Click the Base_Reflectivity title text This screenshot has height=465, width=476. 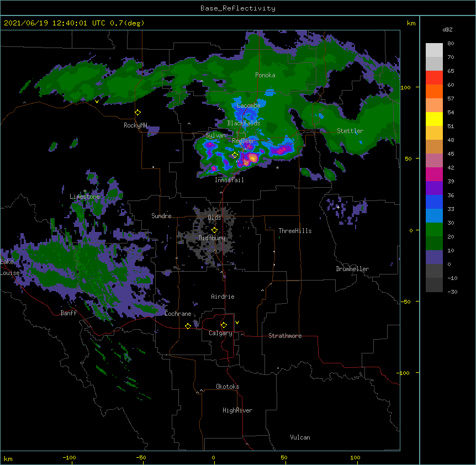(x=238, y=8)
